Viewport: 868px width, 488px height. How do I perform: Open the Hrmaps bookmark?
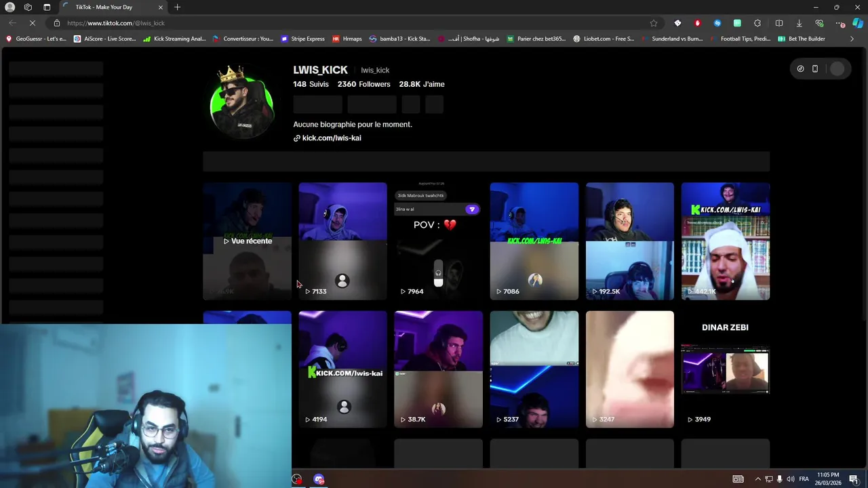pos(347,39)
